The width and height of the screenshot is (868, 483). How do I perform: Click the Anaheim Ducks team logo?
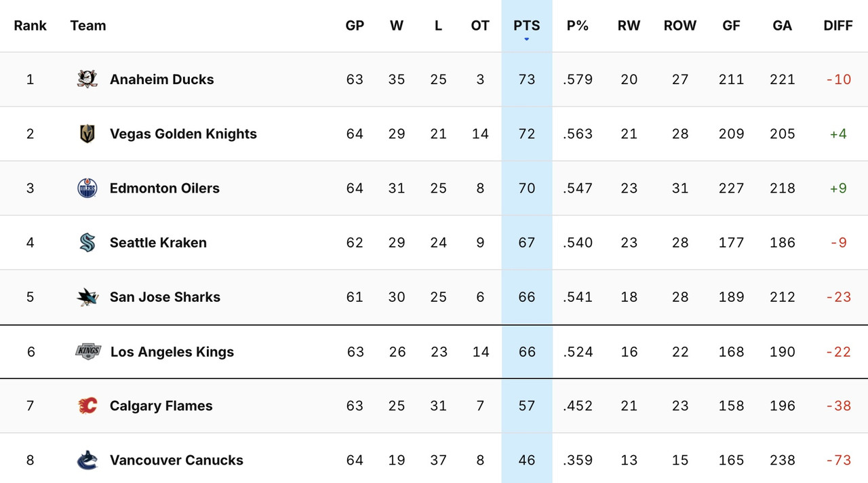pyautogui.click(x=87, y=79)
